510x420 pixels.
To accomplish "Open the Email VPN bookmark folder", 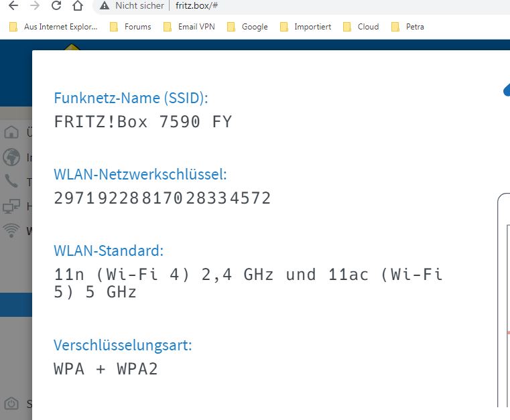I will pyautogui.click(x=189, y=27).
